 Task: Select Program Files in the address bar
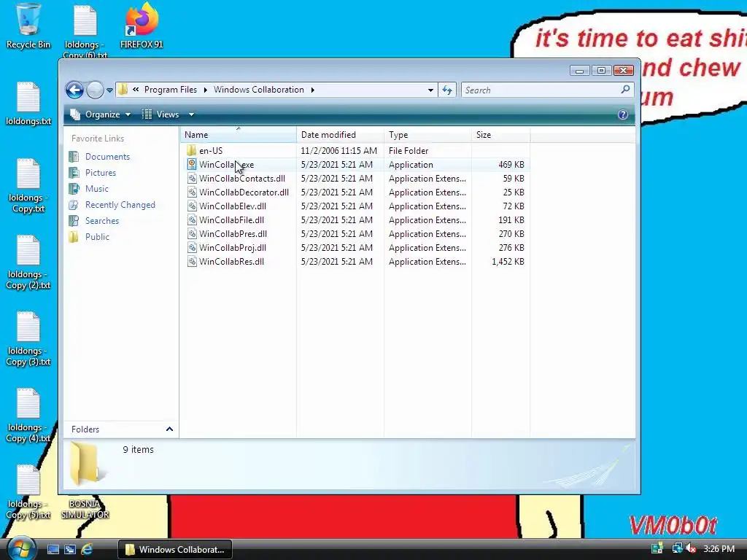pos(170,90)
